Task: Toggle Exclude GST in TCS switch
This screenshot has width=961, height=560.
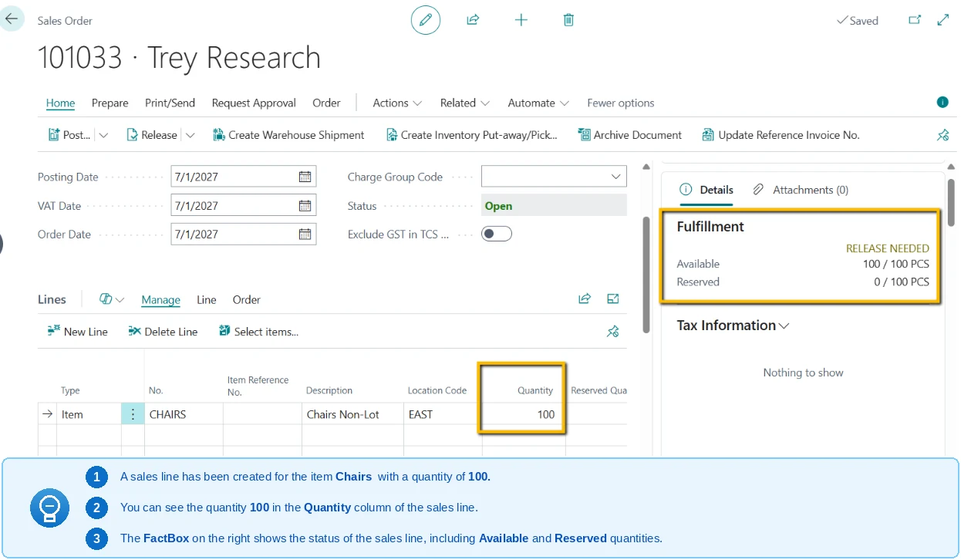Action: (x=497, y=234)
